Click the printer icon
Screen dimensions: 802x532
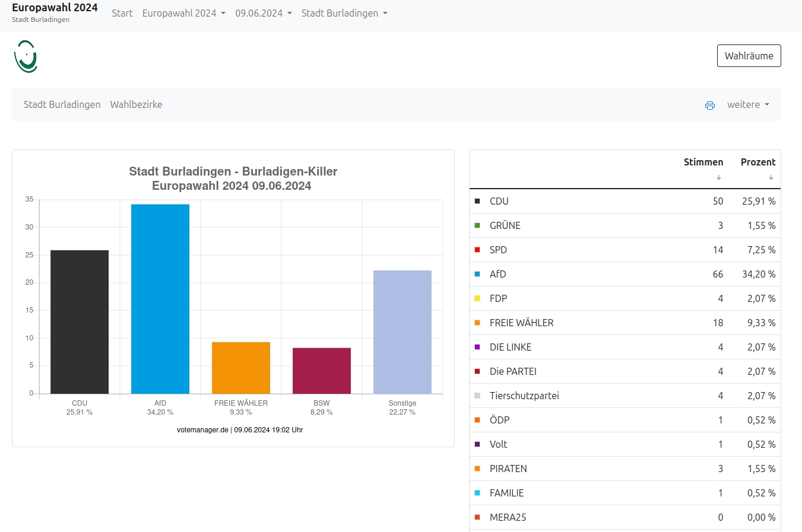[x=709, y=106]
